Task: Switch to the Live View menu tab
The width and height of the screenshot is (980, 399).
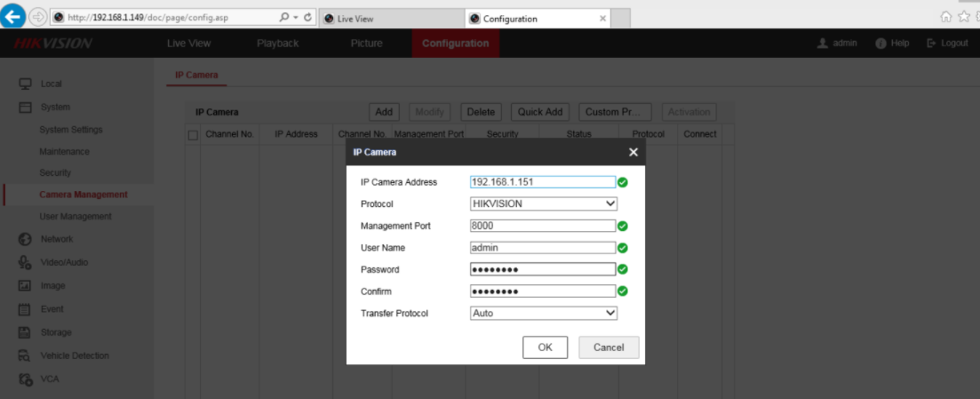Action: tap(188, 44)
